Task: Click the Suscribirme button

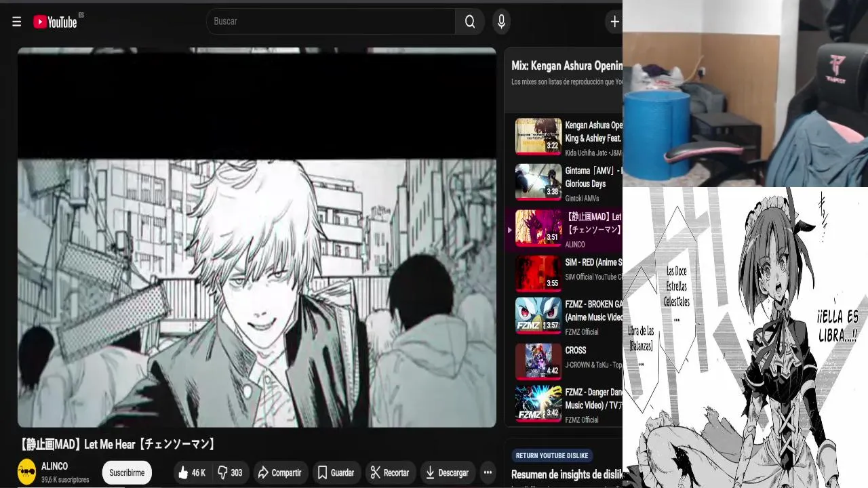Action: click(127, 472)
